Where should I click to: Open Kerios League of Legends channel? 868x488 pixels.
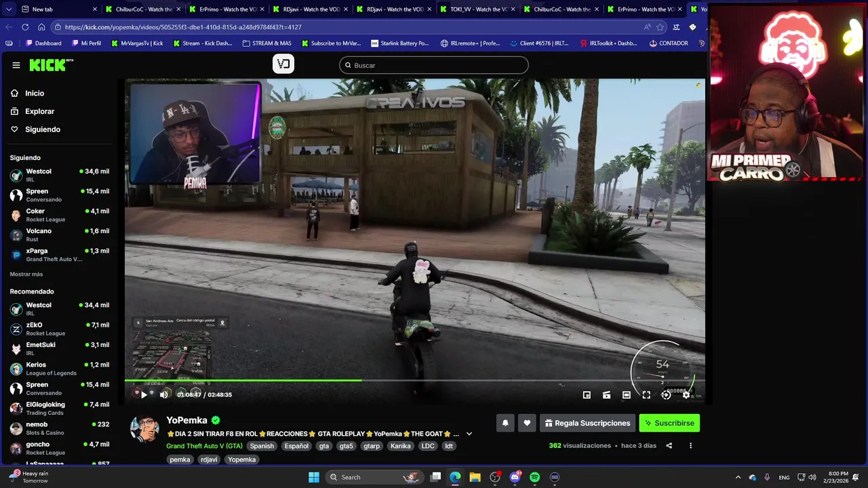point(60,369)
